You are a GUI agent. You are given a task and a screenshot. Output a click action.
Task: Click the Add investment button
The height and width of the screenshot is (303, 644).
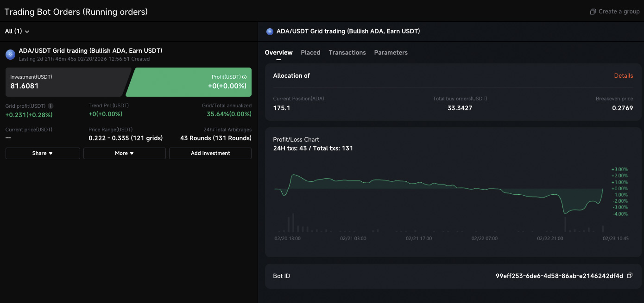[x=210, y=153]
